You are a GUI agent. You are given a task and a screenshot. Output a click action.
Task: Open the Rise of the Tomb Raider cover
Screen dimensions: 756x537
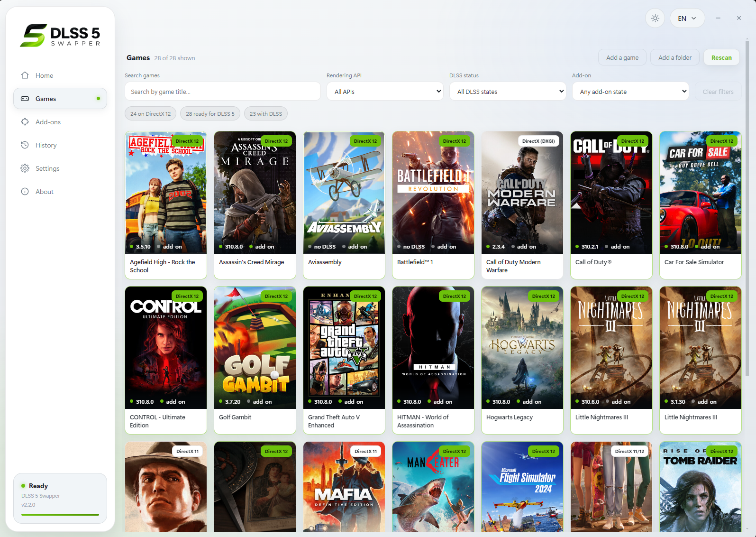coord(701,487)
